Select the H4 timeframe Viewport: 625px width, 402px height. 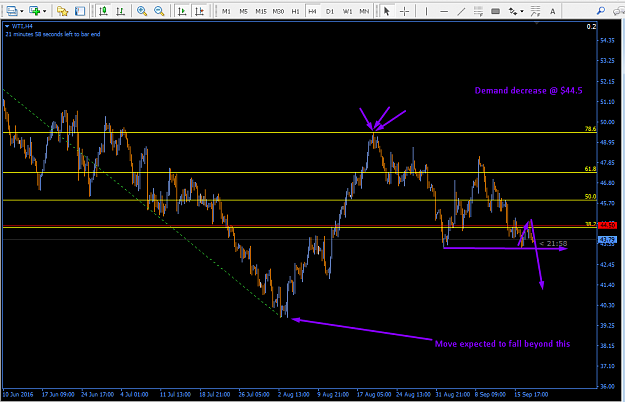(x=312, y=12)
